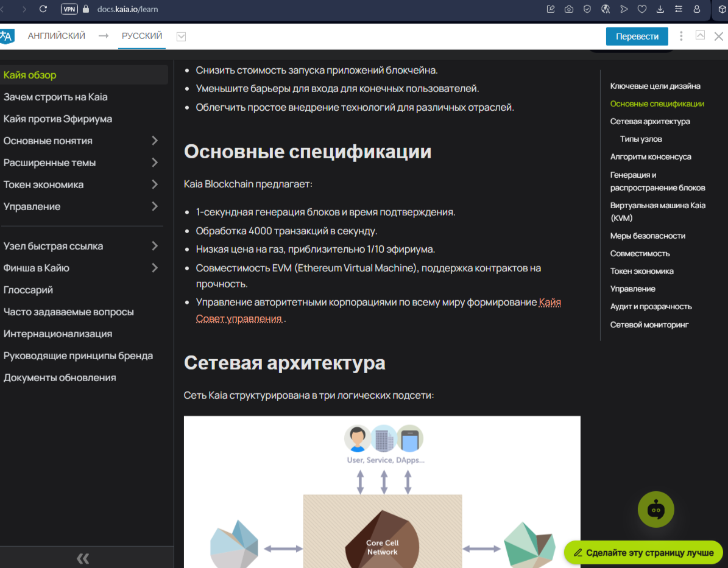Open the green chatbot robot icon
Screen dimensions: 728x568
pos(656,509)
